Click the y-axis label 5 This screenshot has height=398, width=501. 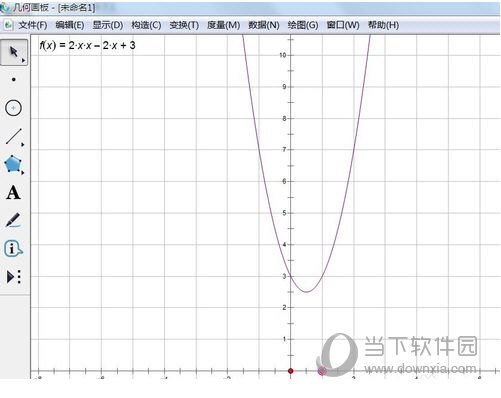coord(284,213)
